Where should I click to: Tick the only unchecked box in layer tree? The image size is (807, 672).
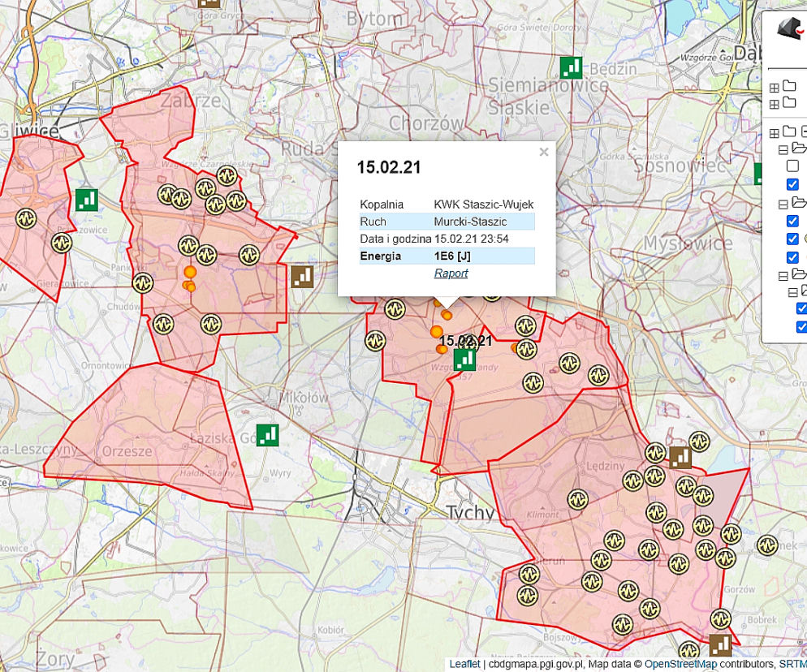(792, 166)
